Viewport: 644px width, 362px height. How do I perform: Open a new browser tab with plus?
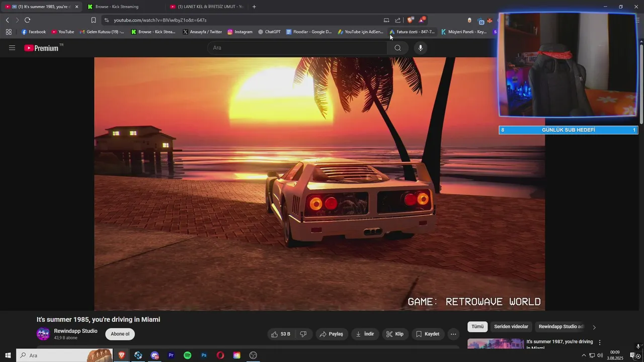pos(254,7)
